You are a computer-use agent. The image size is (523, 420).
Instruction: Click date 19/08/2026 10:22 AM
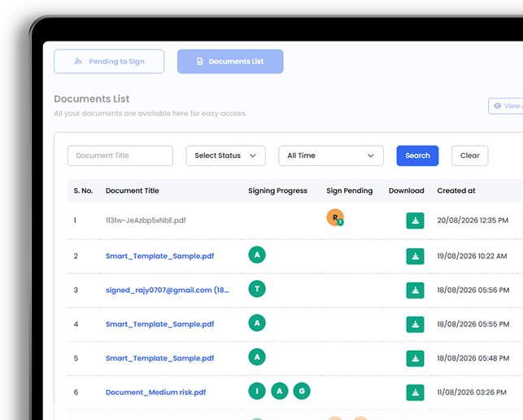pos(472,256)
